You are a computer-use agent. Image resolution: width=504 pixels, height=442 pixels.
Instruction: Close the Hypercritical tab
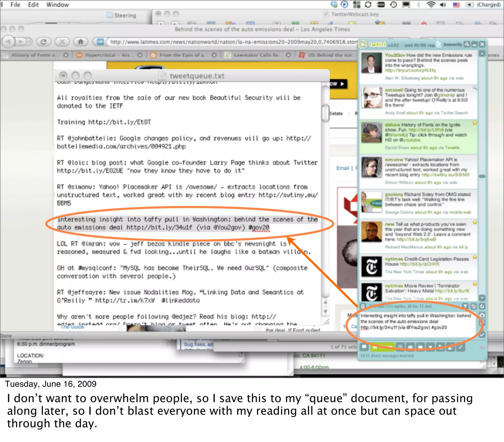tap(140, 55)
